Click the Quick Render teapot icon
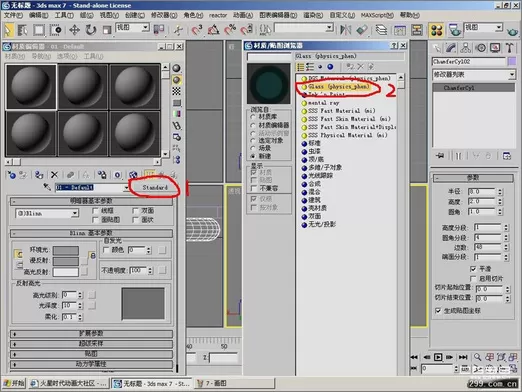Viewport: 522px width, 392px height. (x=512, y=32)
